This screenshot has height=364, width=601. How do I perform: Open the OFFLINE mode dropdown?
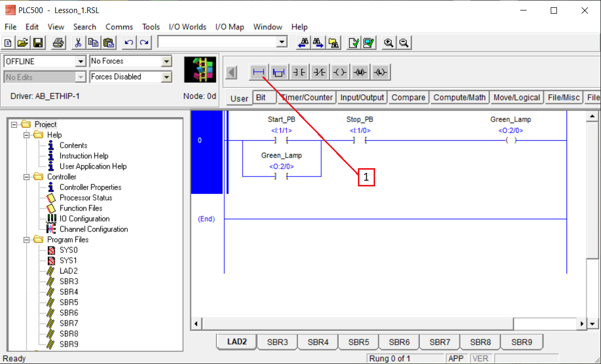pyautogui.click(x=81, y=61)
